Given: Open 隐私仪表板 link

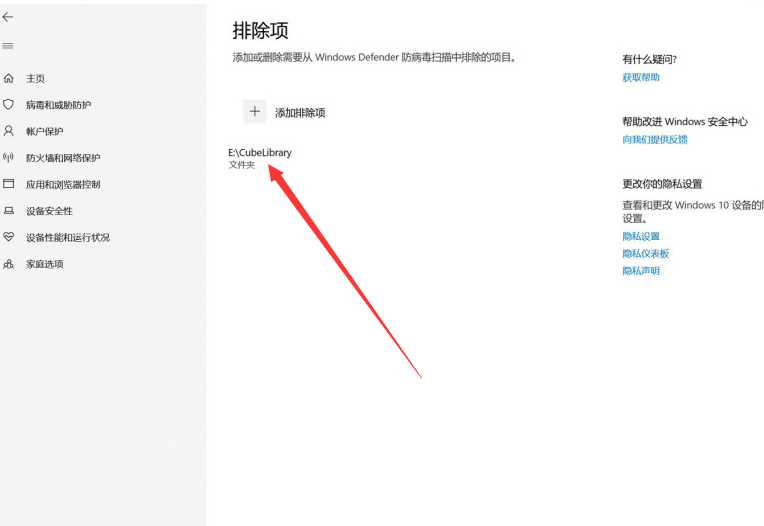Looking at the screenshot, I should point(646,253).
